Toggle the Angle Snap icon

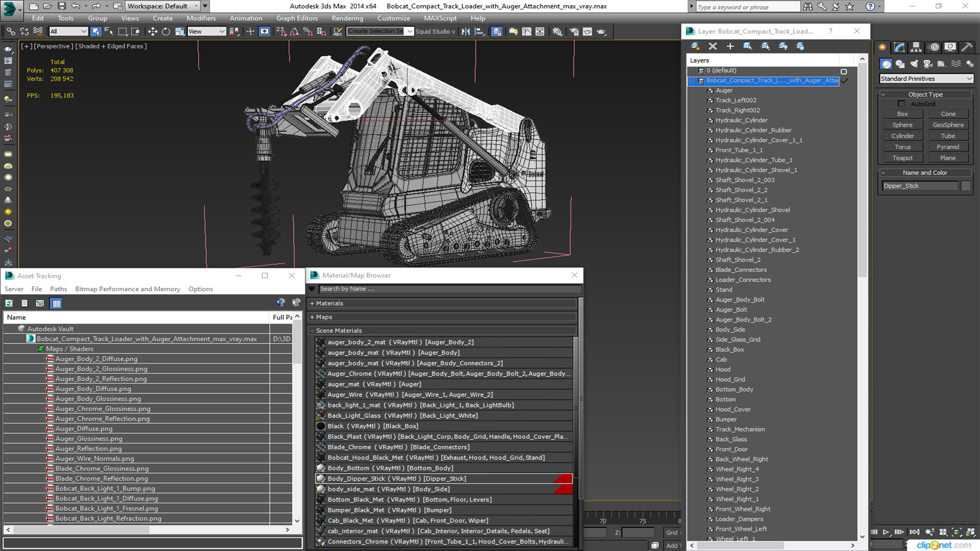click(295, 32)
